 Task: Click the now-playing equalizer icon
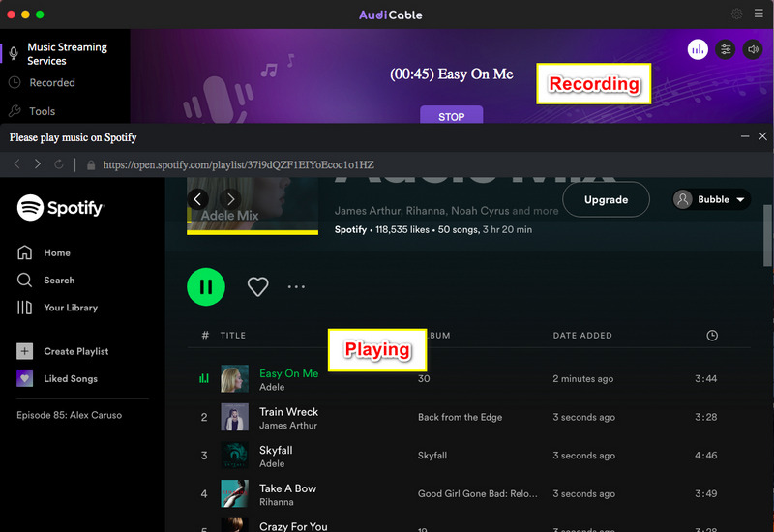pyautogui.click(x=204, y=378)
